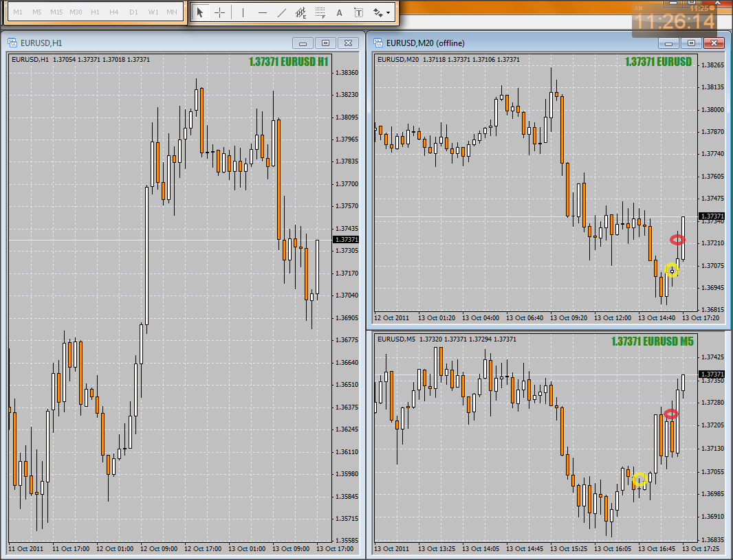
Task: Click the yellow circle on M5 chart
Action: pyautogui.click(x=639, y=479)
